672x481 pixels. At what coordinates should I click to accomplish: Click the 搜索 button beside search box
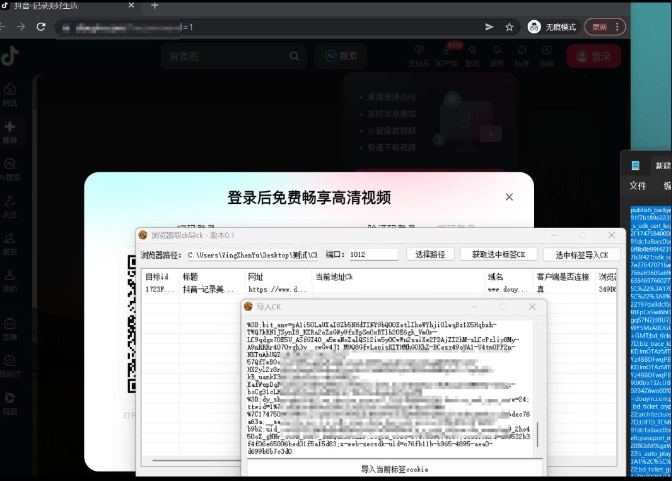(340, 57)
